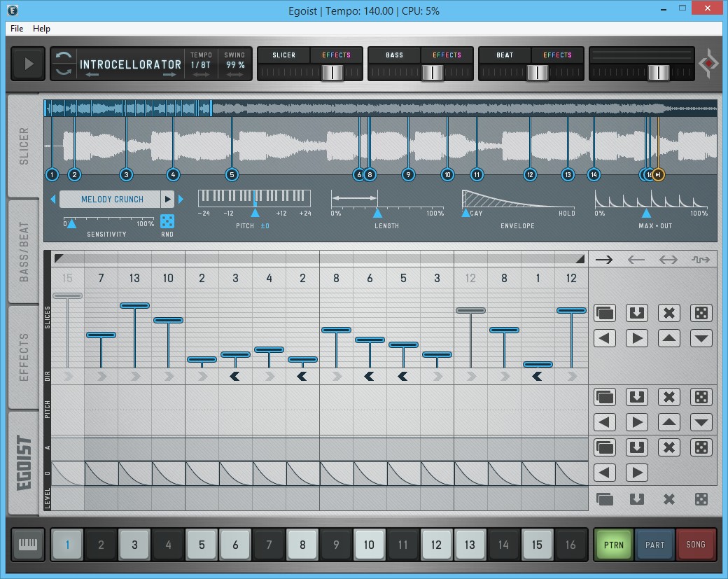Switch to PTRN mode
The width and height of the screenshot is (728, 579).
tap(613, 545)
